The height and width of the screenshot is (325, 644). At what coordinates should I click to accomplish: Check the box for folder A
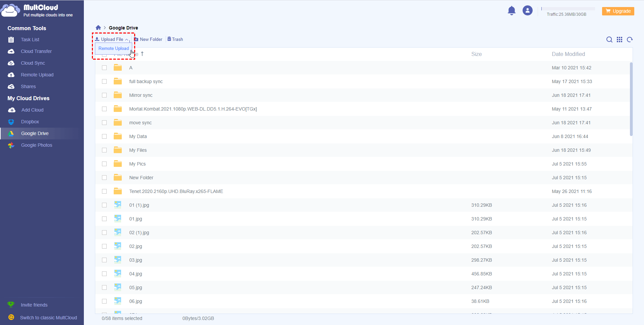[104, 68]
